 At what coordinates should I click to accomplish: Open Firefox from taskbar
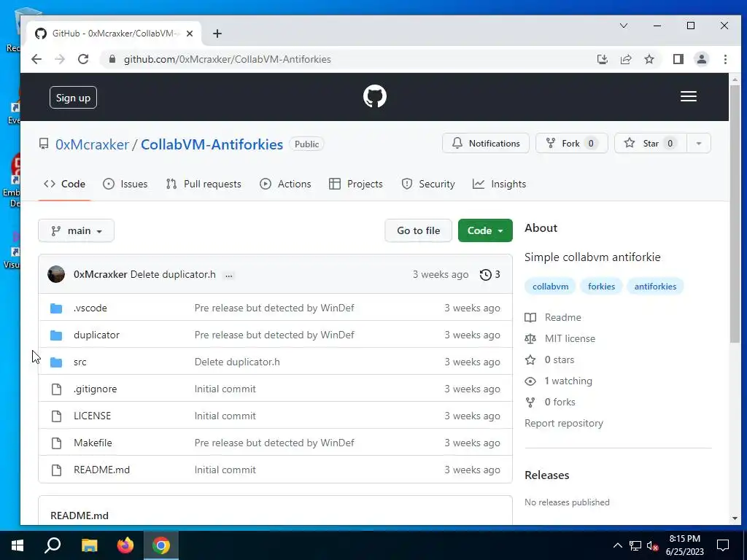click(125, 545)
